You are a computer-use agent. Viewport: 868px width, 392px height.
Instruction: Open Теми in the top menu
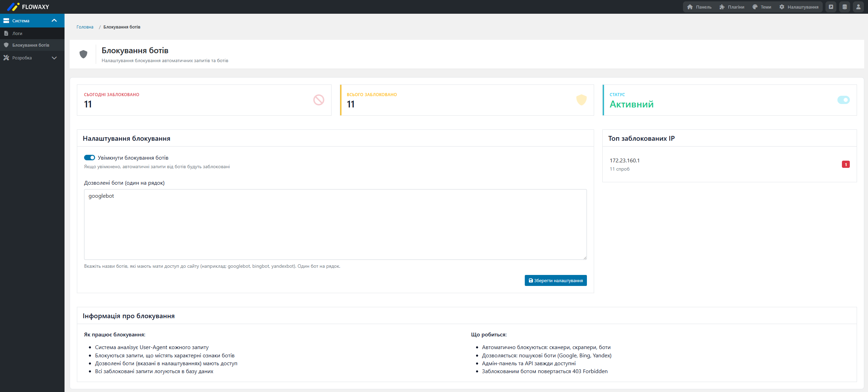[762, 7]
